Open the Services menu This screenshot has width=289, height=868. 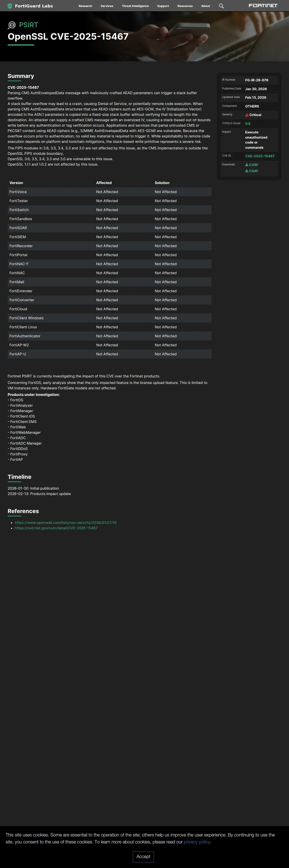coord(107,6)
